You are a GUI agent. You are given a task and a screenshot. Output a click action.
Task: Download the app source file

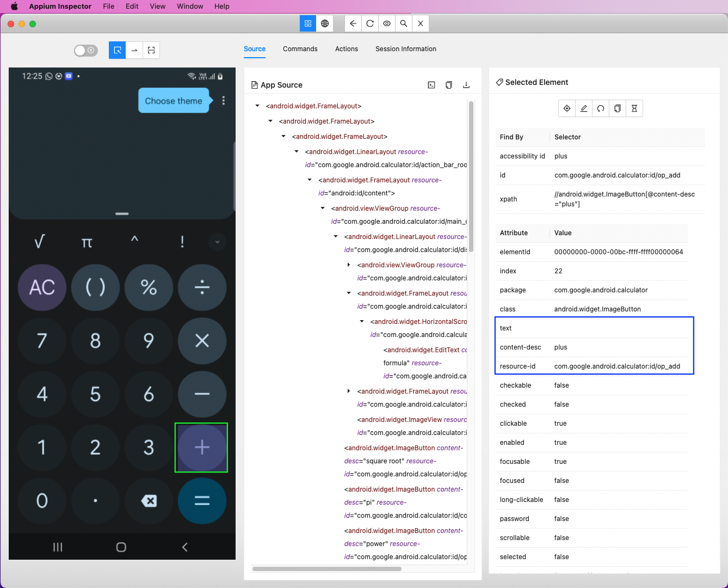466,85
